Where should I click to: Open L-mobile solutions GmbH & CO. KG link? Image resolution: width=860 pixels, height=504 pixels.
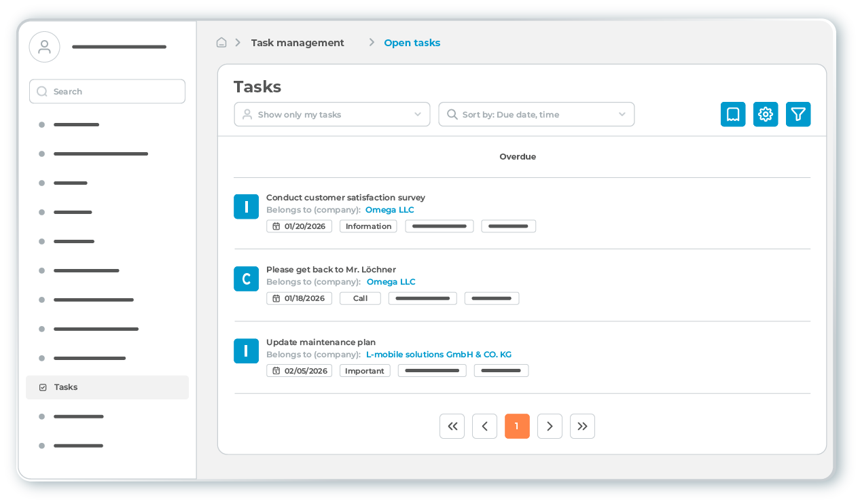[439, 355]
